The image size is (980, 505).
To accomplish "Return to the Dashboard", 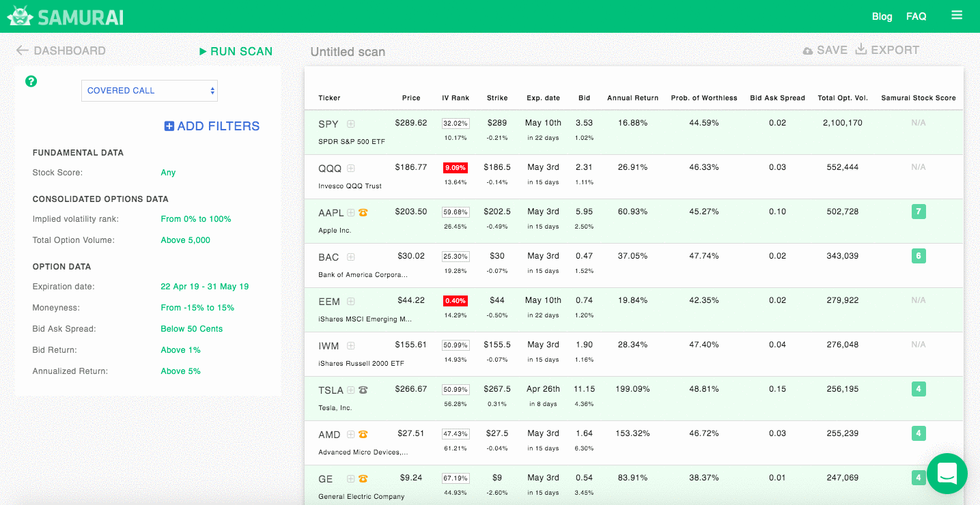I will [x=61, y=50].
